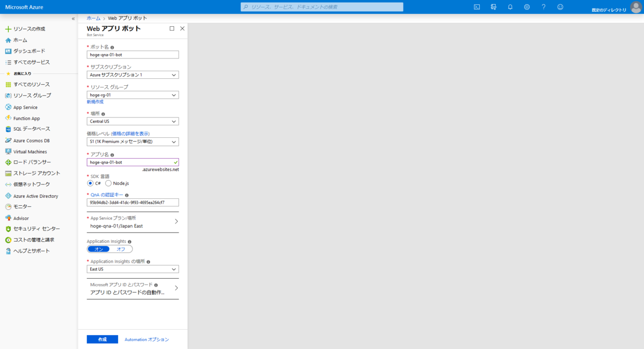Open the directory and subscription filter icon
Image resolution: width=644 pixels, height=349 pixels.
(493, 7)
